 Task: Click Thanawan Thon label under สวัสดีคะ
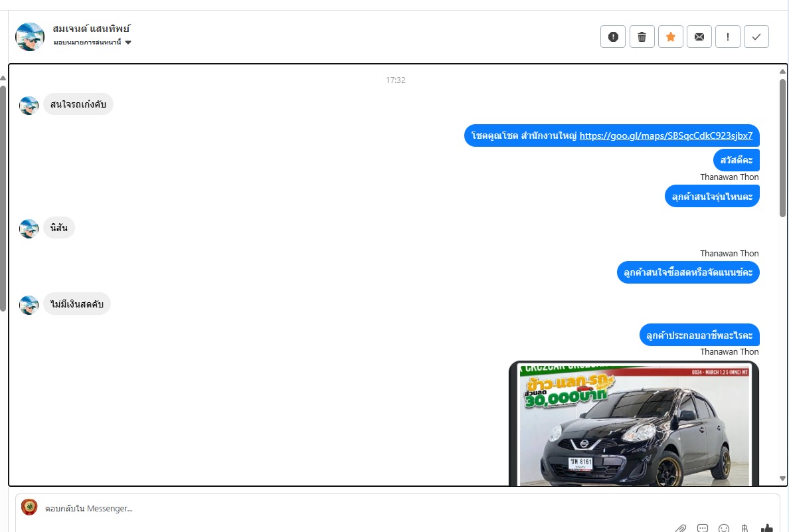[x=729, y=177]
